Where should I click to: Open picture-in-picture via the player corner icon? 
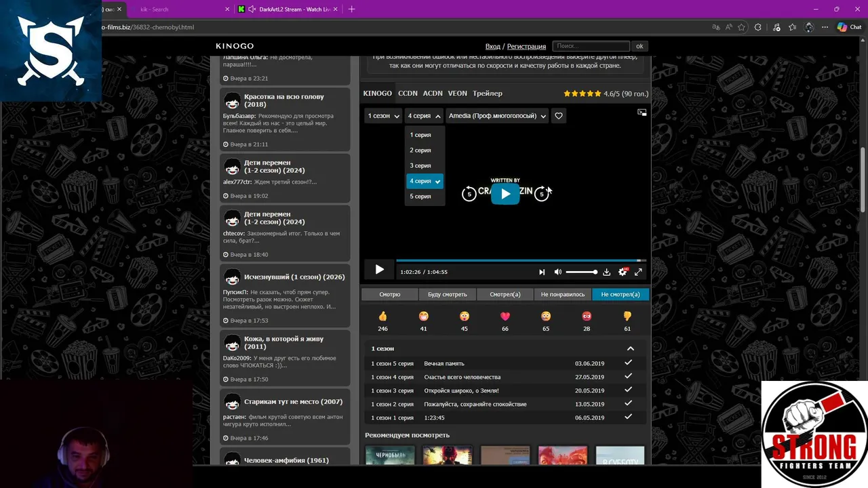click(642, 113)
